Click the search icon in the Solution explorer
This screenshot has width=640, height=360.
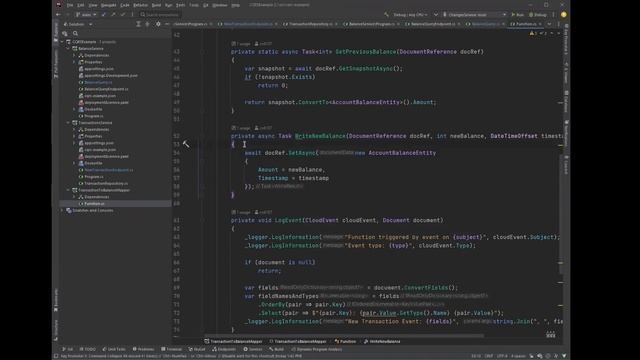(75, 33)
